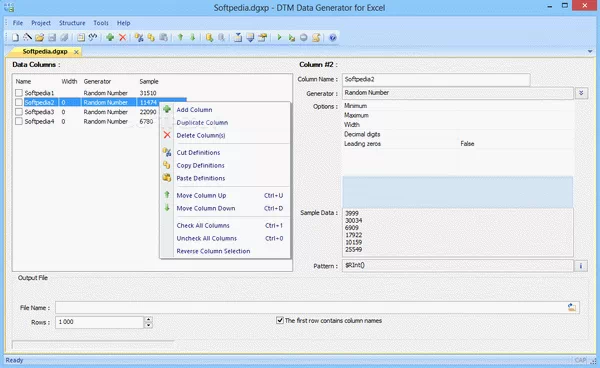Choose Copy Definitions from context menu
600x368 pixels.
225,165
